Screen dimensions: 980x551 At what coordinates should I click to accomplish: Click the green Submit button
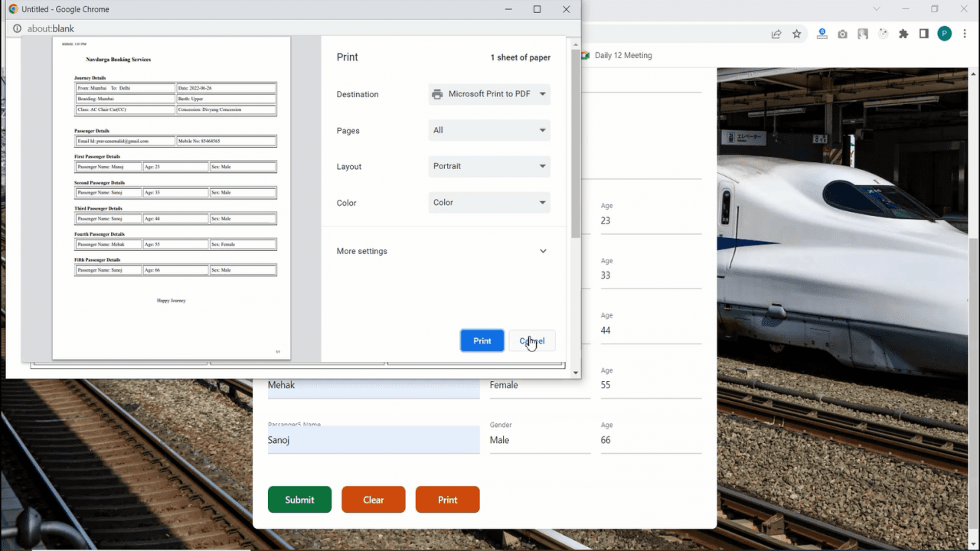tap(299, 500)
